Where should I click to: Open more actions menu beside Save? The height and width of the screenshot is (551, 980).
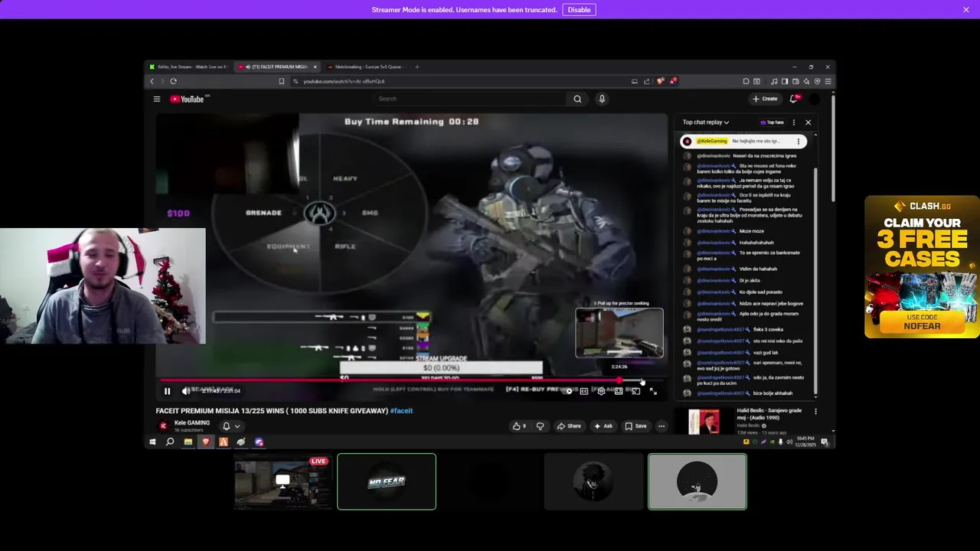[661, 426]
